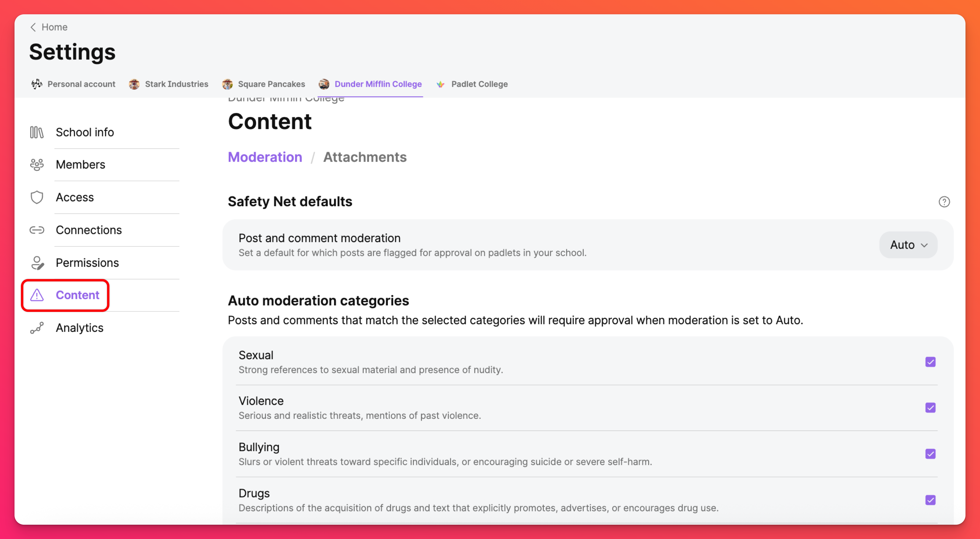980x539 pixels.
Task: Select the Moderation section link
Action: pos(265,157)
